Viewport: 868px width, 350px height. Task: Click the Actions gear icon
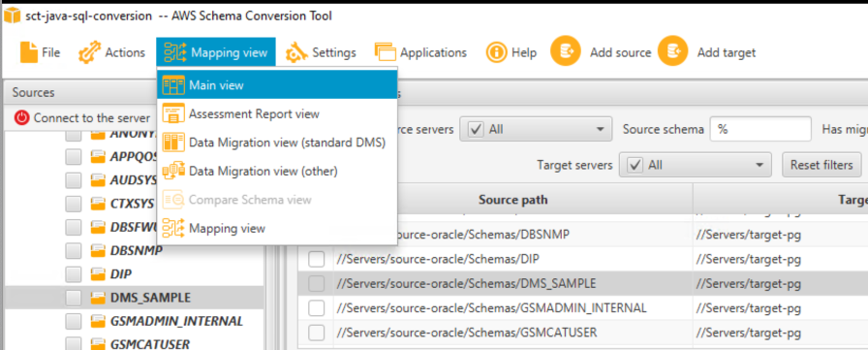pos(90,52)
